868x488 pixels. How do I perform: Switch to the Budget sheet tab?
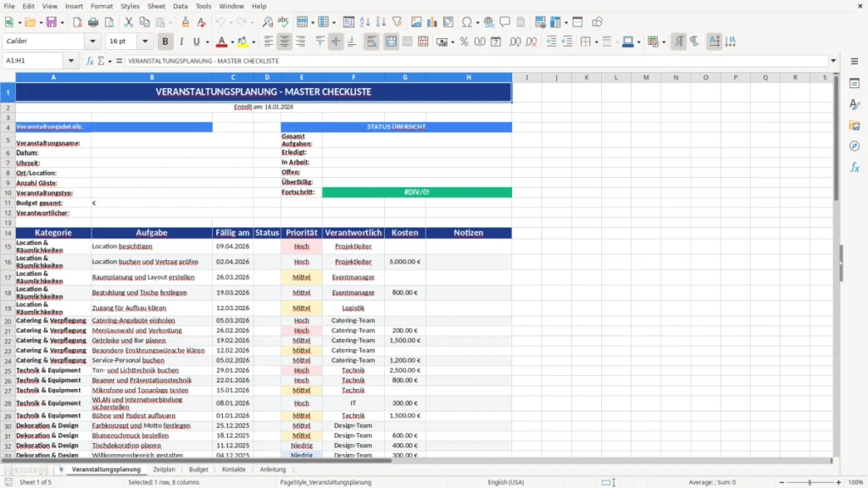198,469
